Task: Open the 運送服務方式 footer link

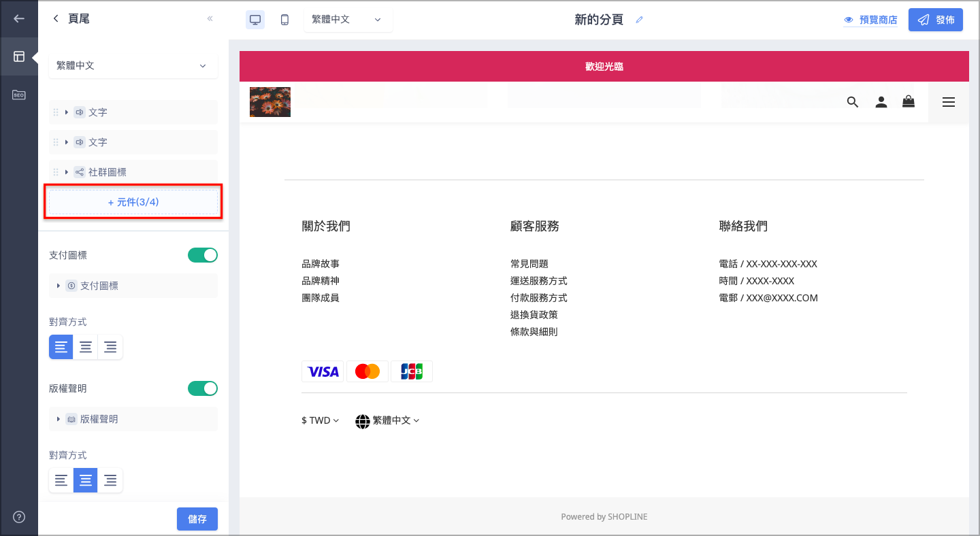Action: pos(539,281)
